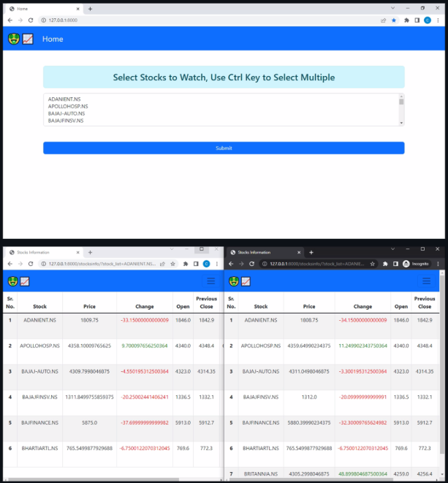This screenshot has height=483, width=448.
Task: Click BRITANNIA.NS row in incognito table
Action: point(332,474)
